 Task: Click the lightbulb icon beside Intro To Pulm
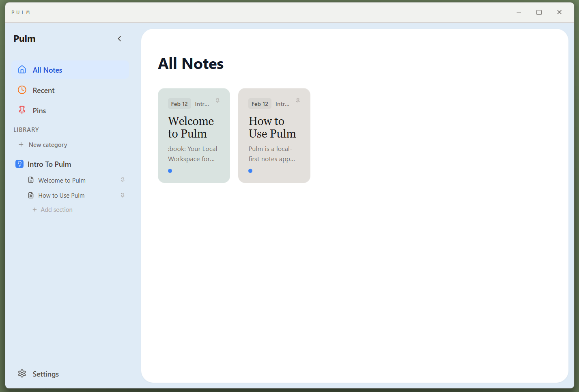(19, 164)
